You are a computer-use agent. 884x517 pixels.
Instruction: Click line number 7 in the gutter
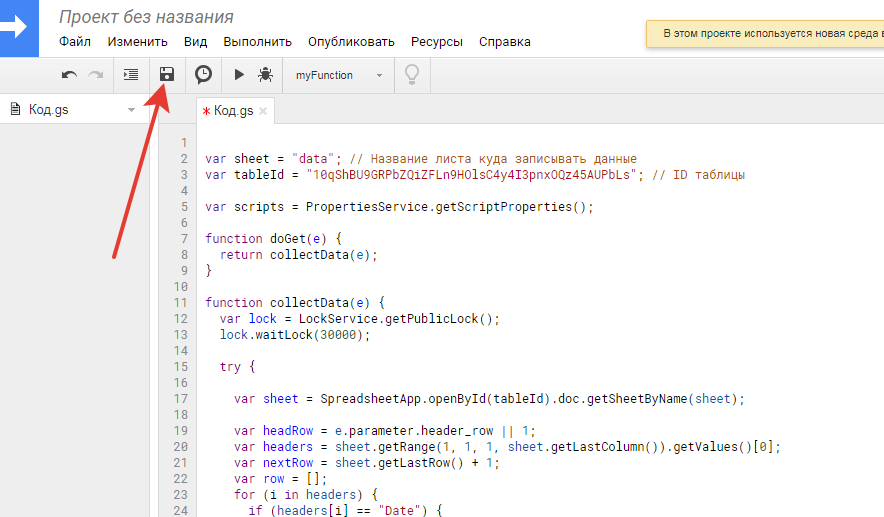184,238
